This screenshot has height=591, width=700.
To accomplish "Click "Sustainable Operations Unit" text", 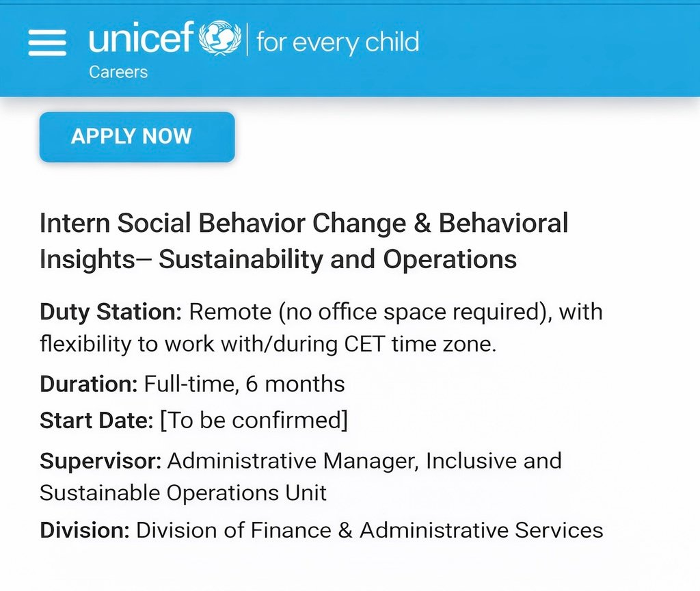I will [183, 492].
